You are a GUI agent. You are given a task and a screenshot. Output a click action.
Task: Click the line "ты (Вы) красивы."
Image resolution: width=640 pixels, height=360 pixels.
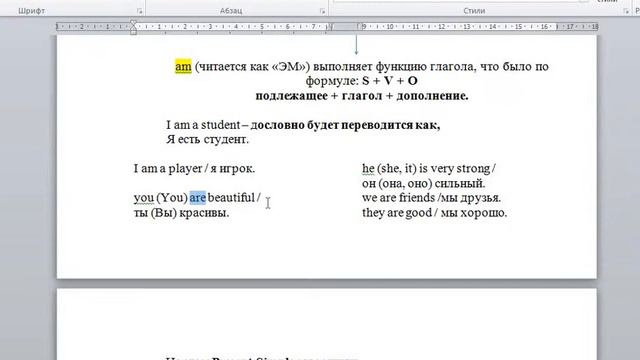point(182,213)
